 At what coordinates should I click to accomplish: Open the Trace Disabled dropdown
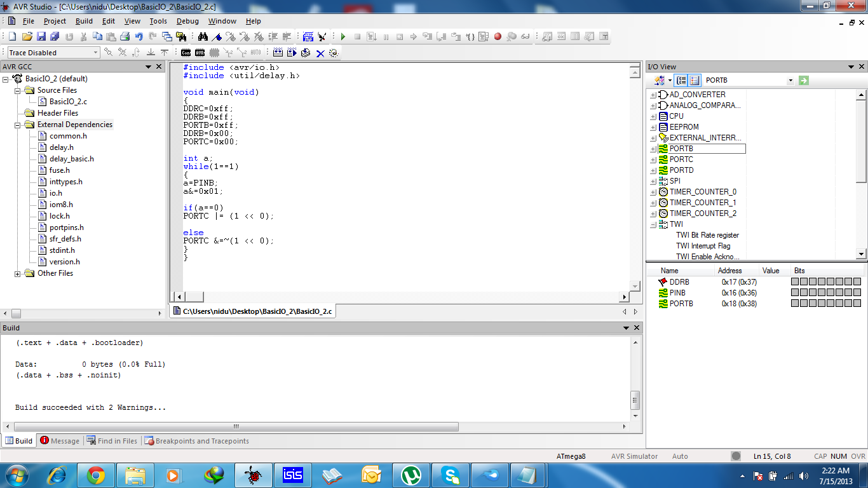click(x=96, y=53)
